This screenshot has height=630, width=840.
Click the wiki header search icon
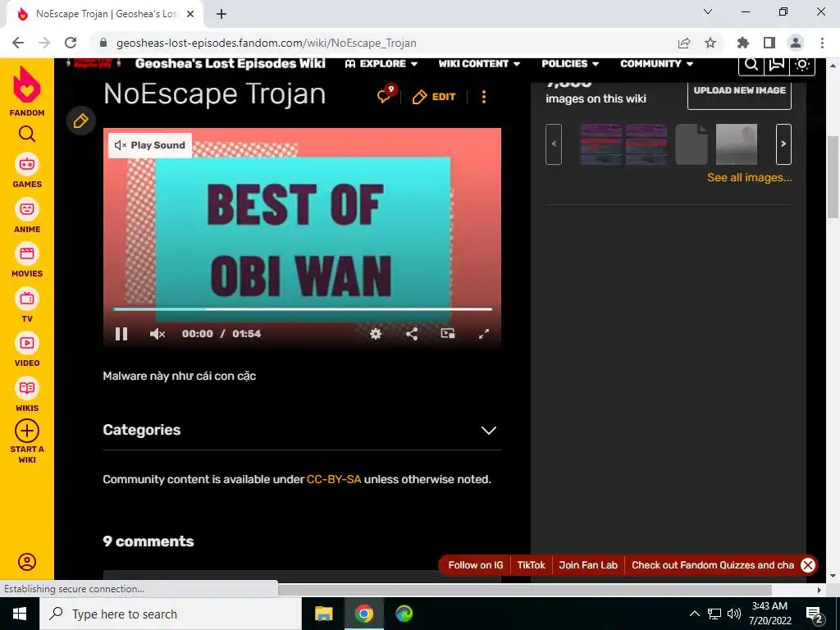(x=751, y=64)
